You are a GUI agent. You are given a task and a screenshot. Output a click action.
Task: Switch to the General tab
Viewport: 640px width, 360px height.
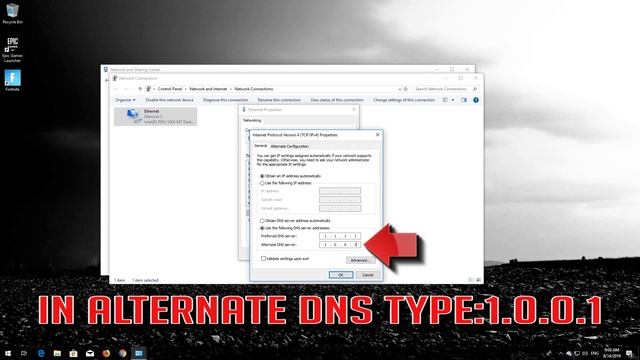[x=260, y=146]
